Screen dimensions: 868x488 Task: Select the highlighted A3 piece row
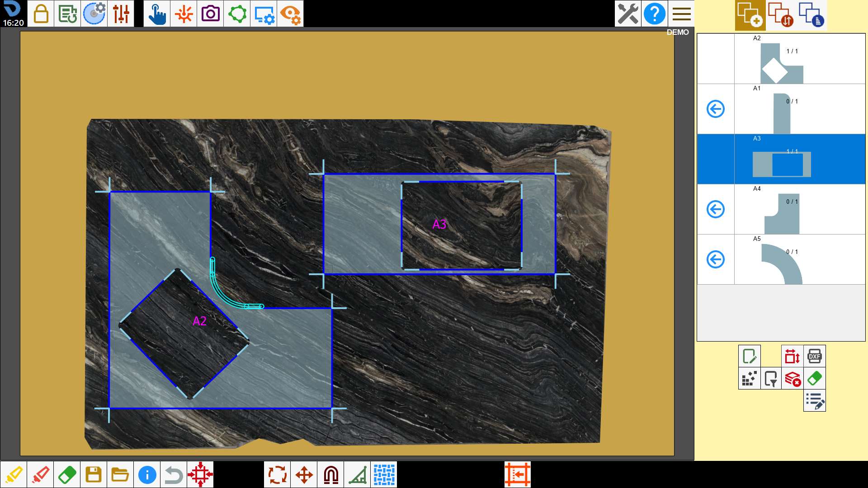pyautogui.click(x=781, y=159)
